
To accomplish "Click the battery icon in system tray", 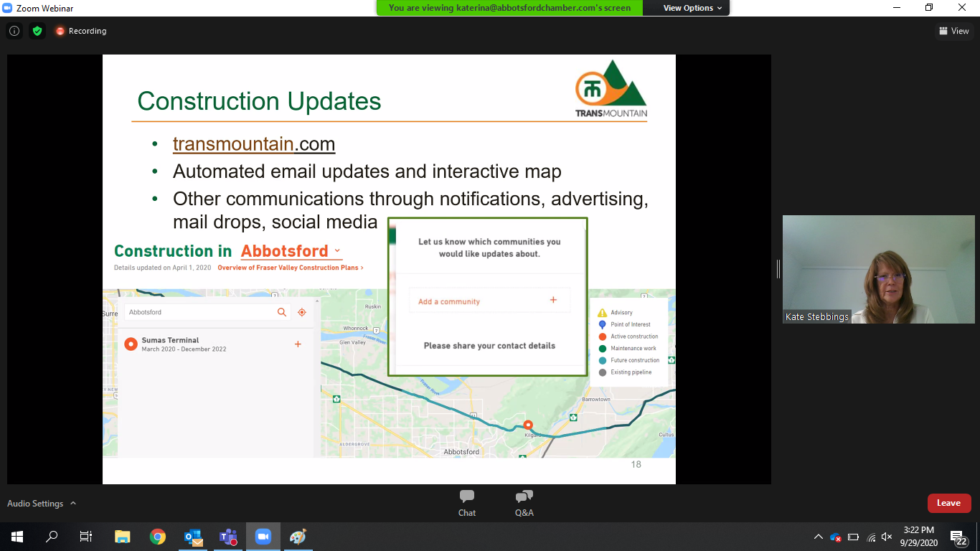I will pyautogui.click(x=853, y=537).
